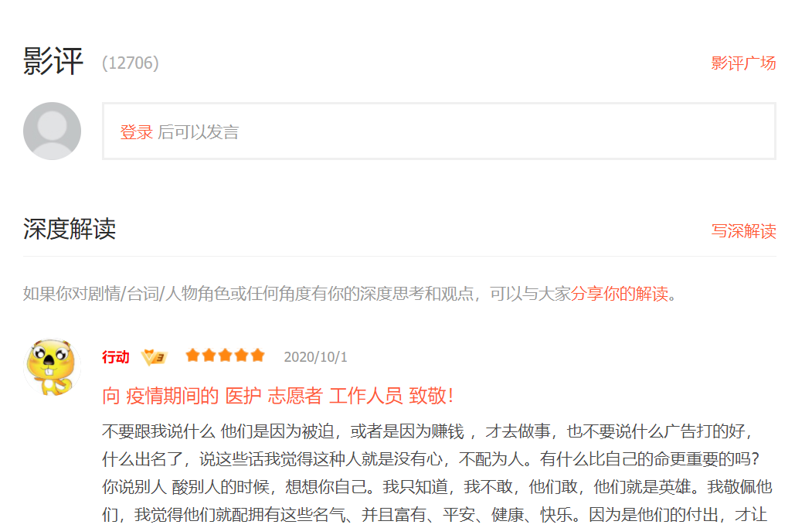Click the review body text paragraph
812x528 pixels.
(437, 472)
